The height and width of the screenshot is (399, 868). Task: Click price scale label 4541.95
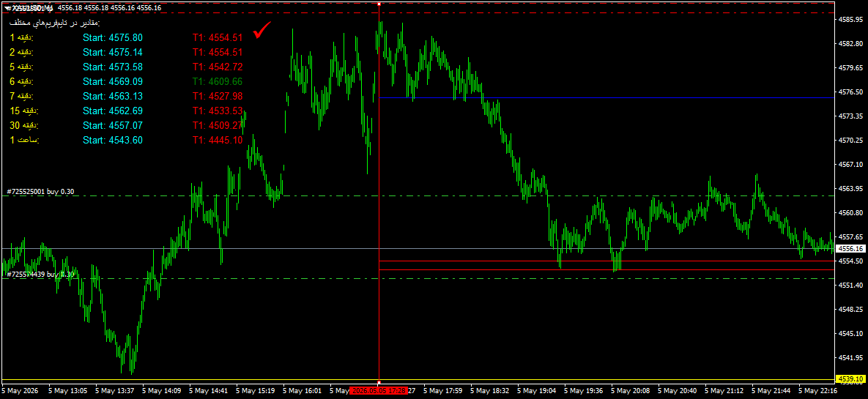click(850, 357)
